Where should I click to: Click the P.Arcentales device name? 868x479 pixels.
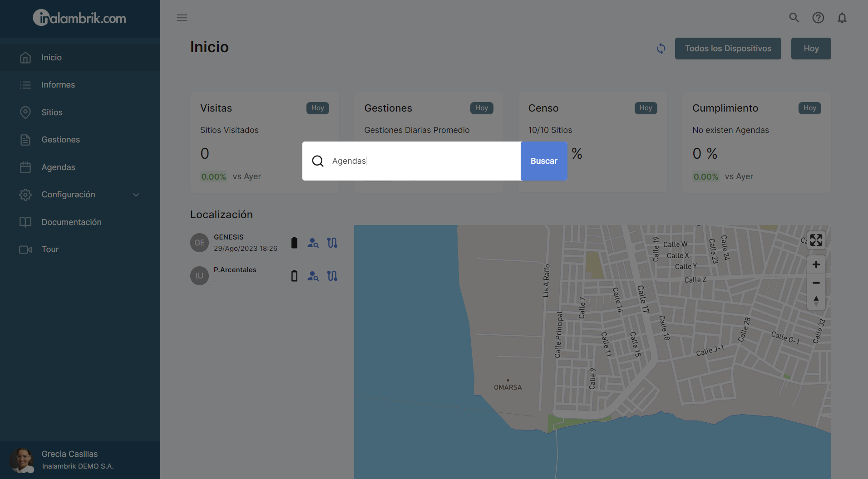[235, 270]
